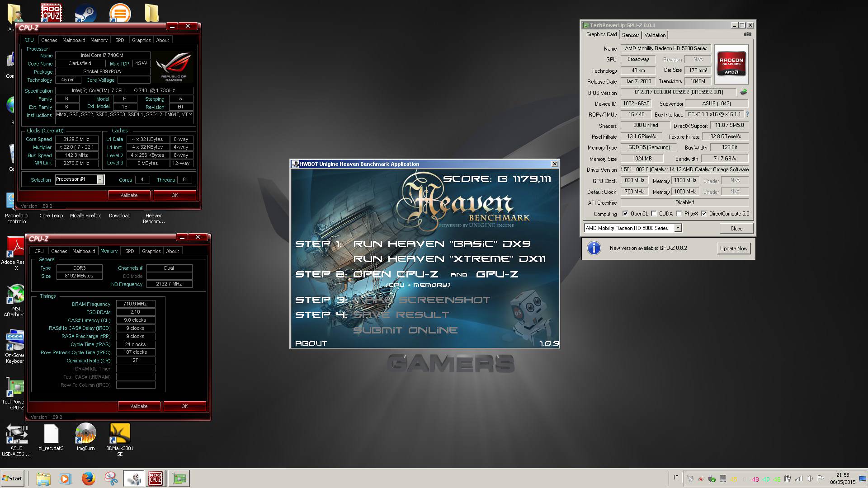Click Validate in CPU-Z Memory window

139,406
